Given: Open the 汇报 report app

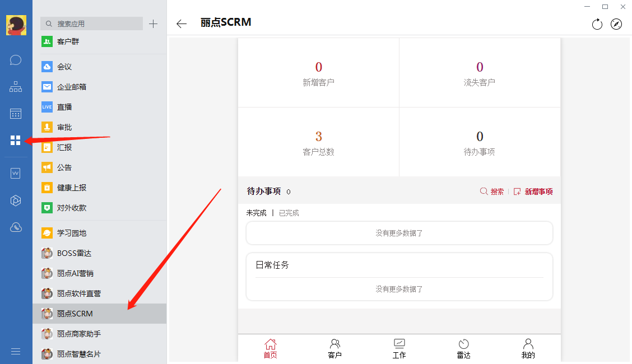Looking at the screenshot, I should coord(100,147).
